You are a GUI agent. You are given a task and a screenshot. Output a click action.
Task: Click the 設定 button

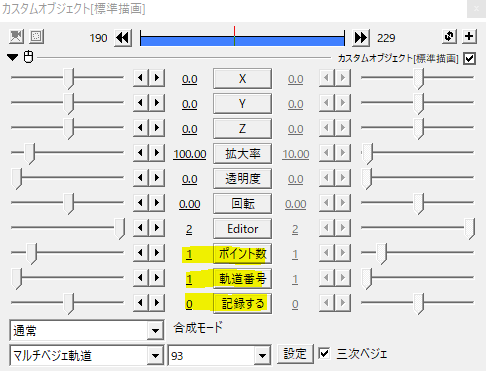(295, 354)
